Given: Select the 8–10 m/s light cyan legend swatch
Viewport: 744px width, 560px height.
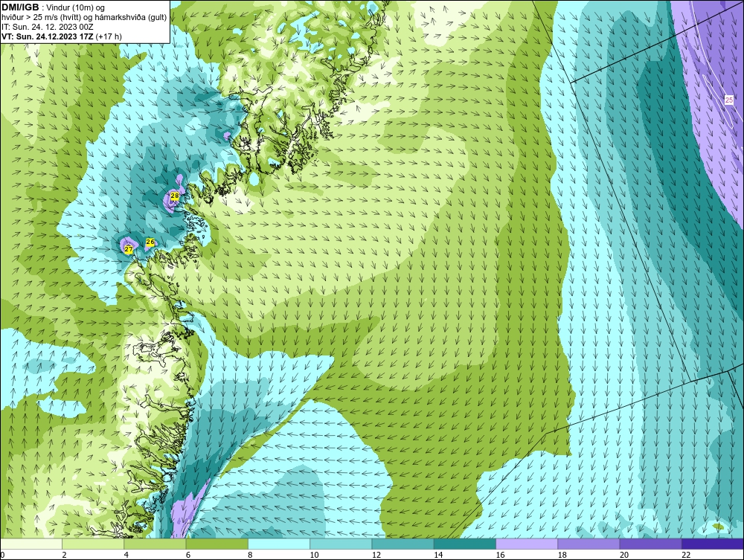Looking at the screenshot, I should (x=279, y=544).
